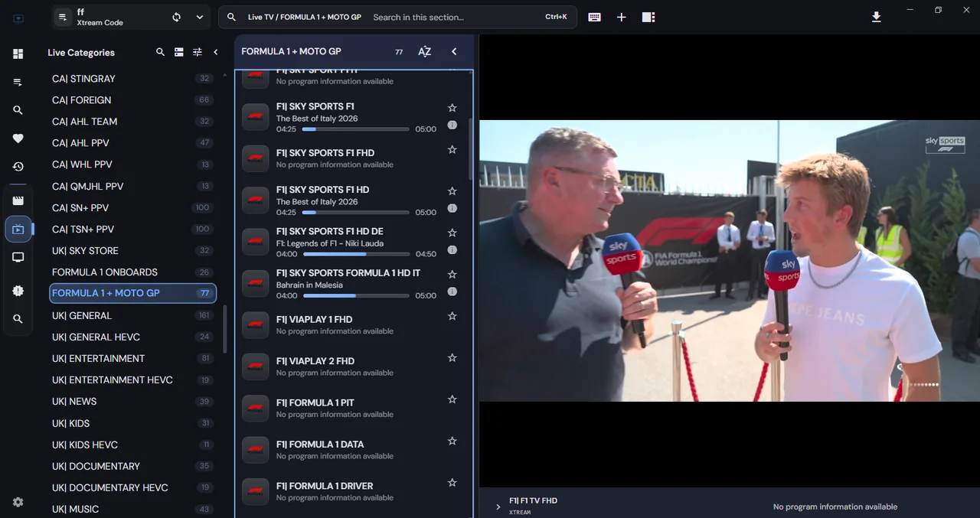Open the downloads icon in top bar
The image size is (980, 518).
(x=877, y=17)
